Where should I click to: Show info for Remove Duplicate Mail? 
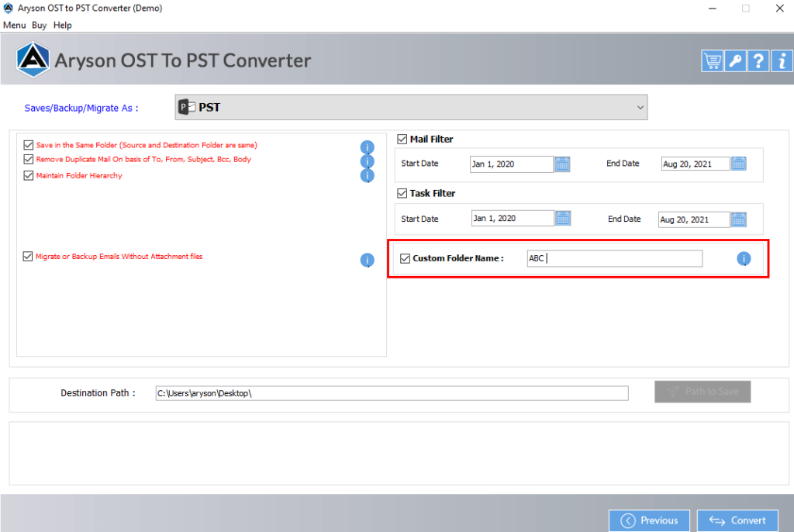[367, 161]
